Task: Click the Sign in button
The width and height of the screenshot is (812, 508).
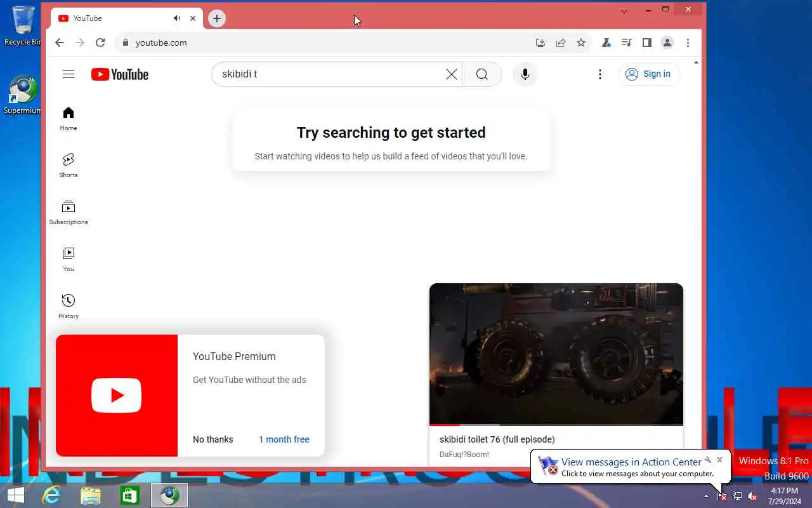Action: pos(648,74)
